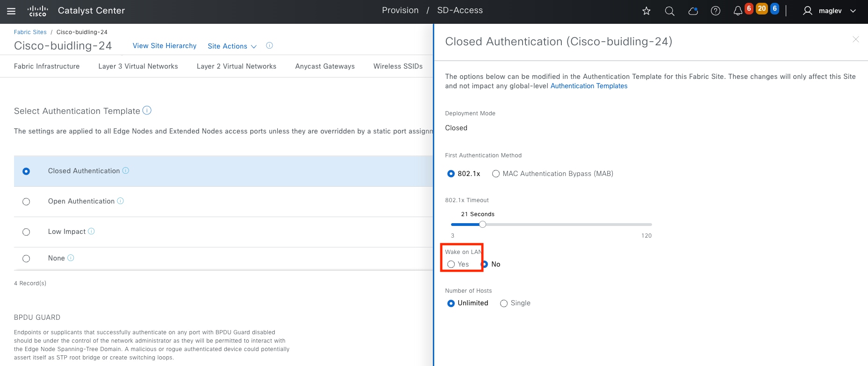Open the notifications bell icon
This screenshot has height=366, width=868.
pos(738,11)
